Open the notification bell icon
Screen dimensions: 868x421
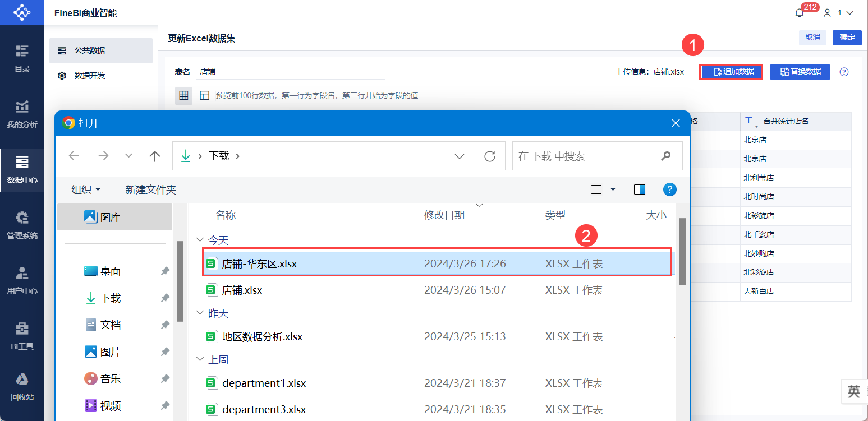800,13
